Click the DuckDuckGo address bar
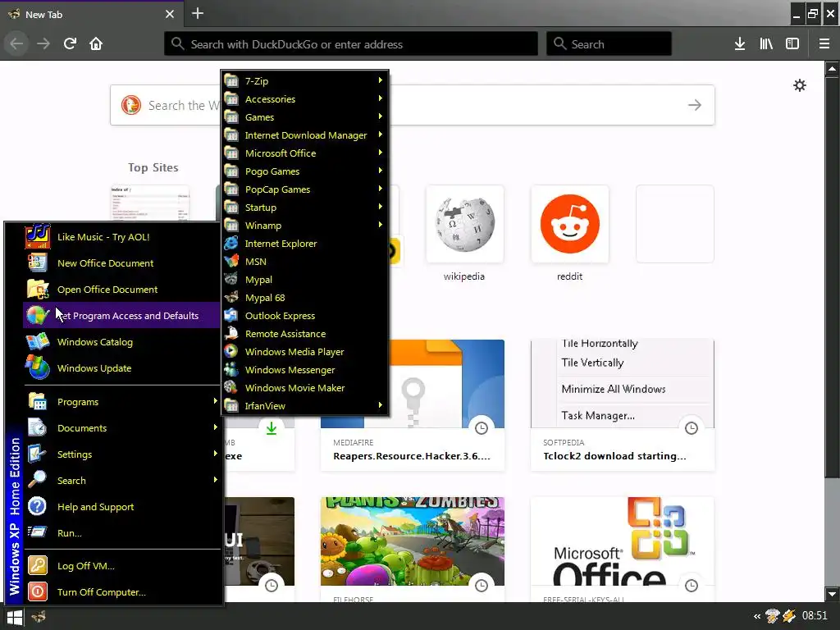Image resolution: width=840 pixels, height=630 pixels. pyautogui.click(x=351, y=44)
